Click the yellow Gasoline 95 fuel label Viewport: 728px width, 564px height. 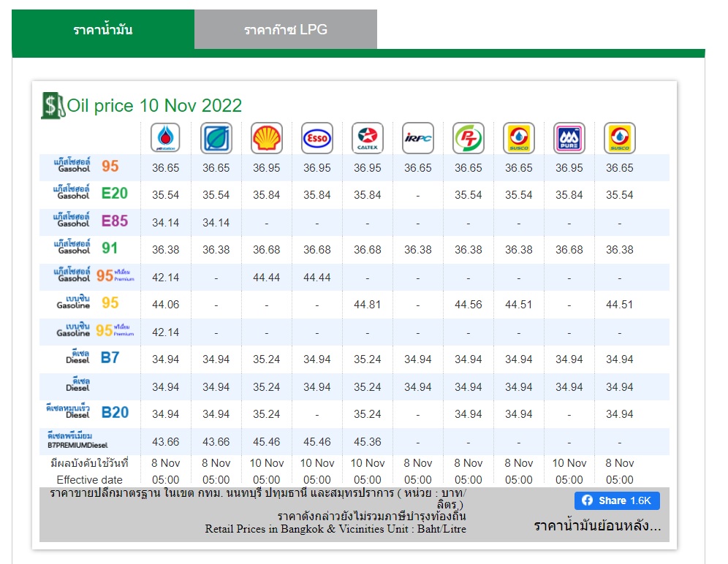88,302
